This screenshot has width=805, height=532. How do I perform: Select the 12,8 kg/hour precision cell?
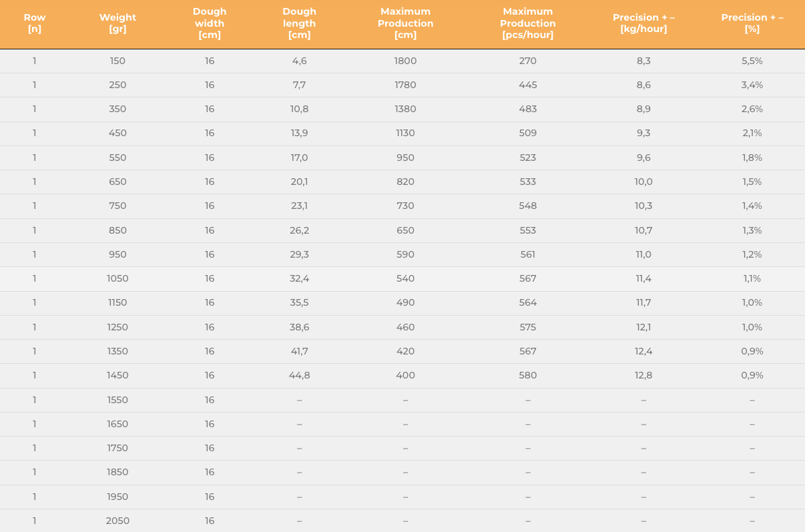pyautogui.click(x=643, y=375)
